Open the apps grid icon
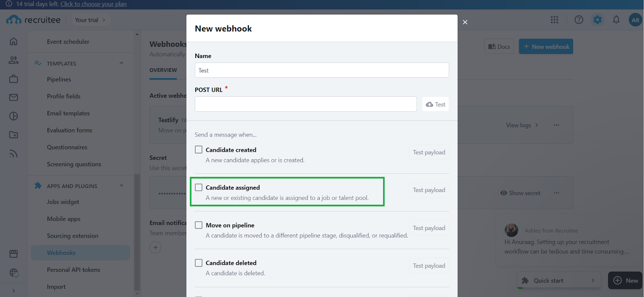This screenshot has width=644, height=297. click(554, 20)
